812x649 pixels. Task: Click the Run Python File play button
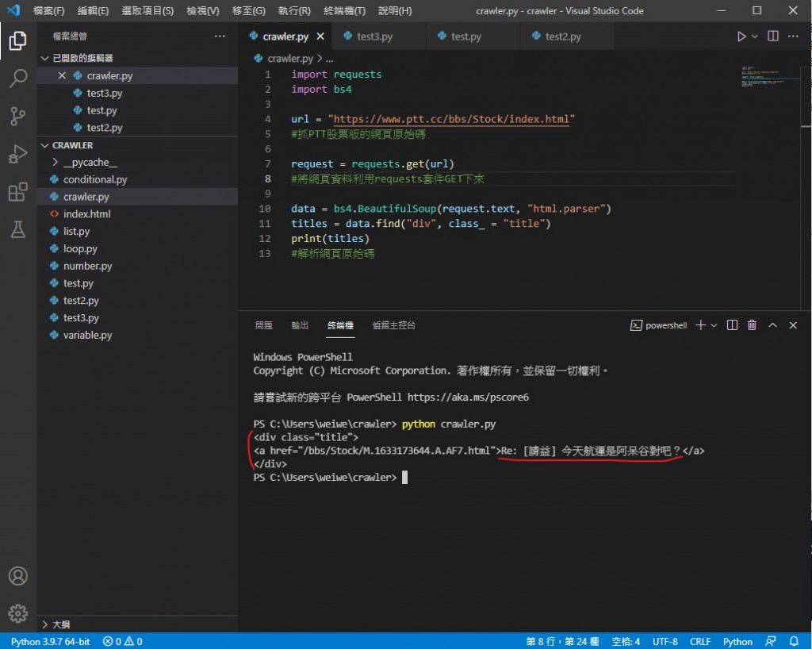click(741, 36)
